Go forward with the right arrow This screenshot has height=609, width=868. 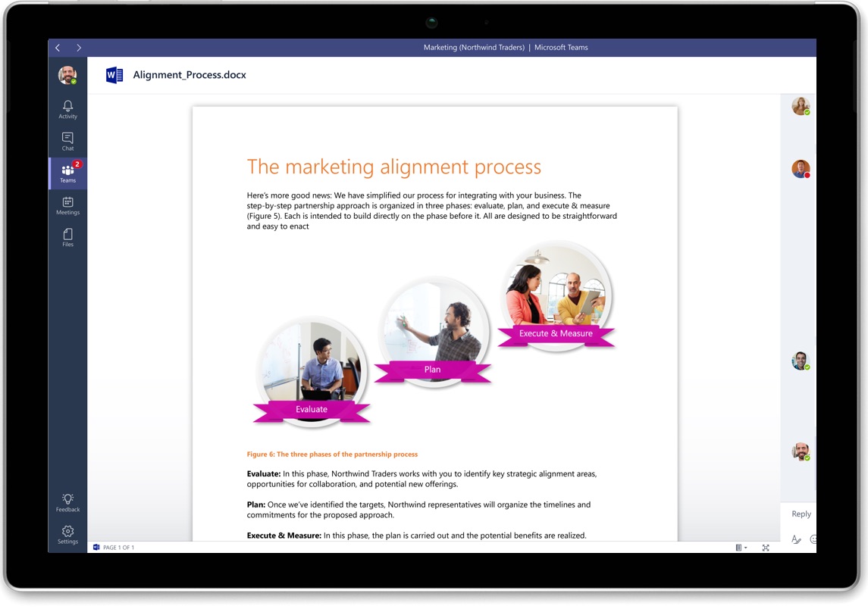(x=79, y=48)
